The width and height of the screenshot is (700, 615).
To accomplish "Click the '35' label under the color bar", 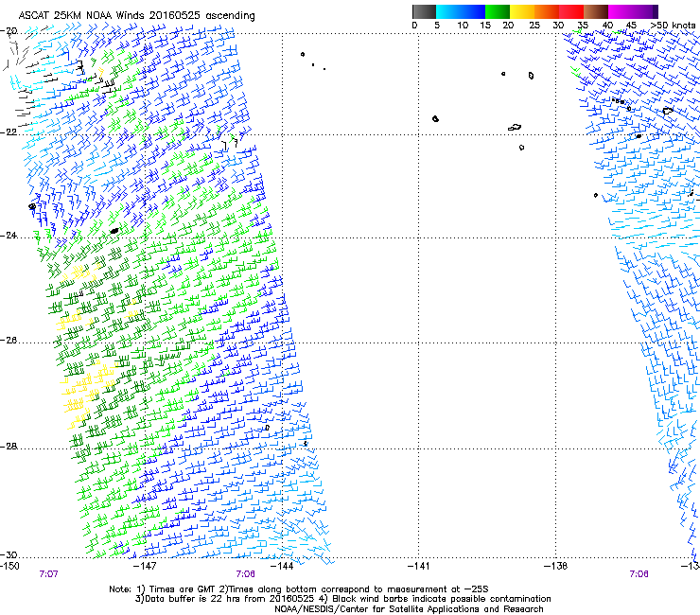I will tap(583, 26).
